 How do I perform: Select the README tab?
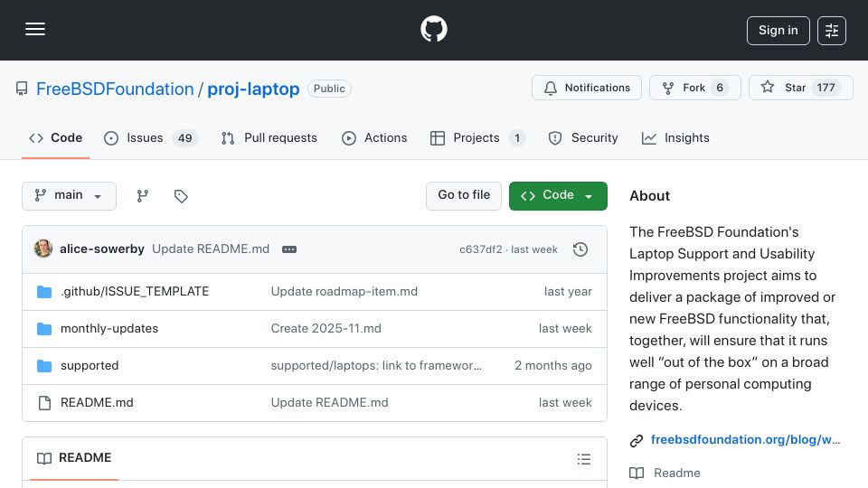74,458
